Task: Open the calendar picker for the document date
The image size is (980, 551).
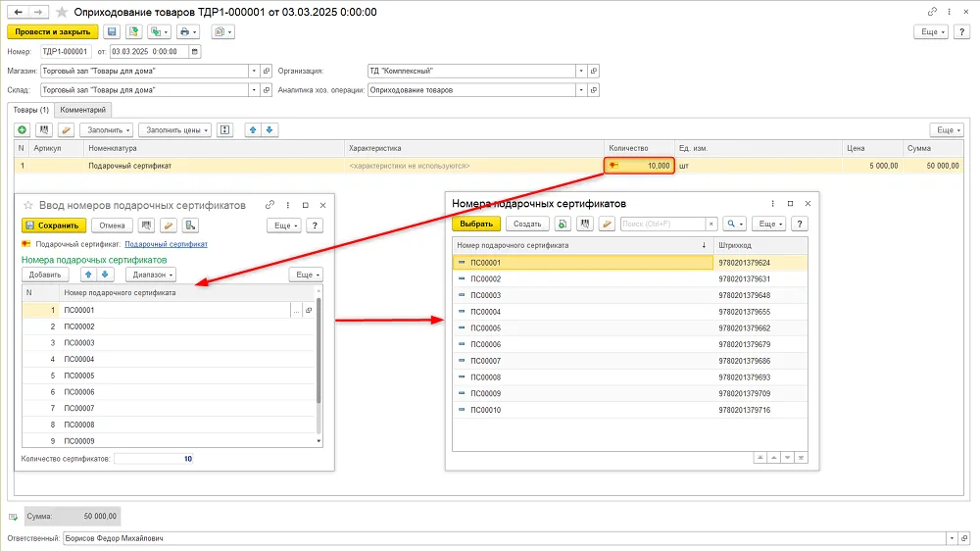Action: (x=195, y=51)
